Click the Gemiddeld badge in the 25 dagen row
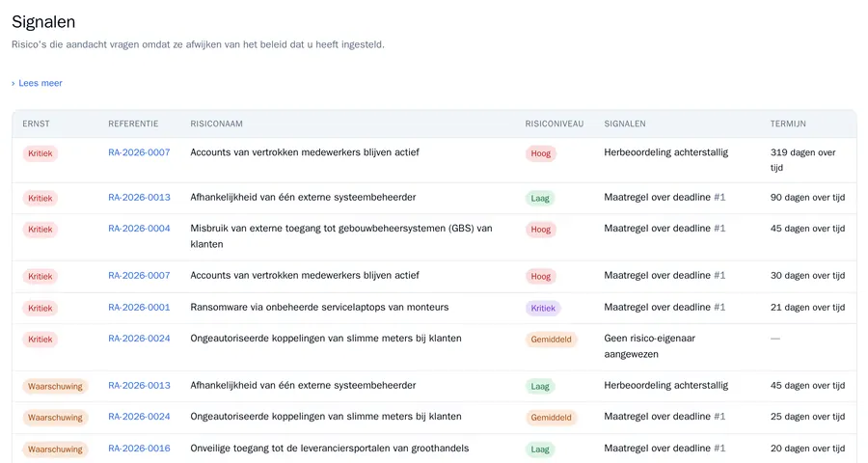This screenshot has width=868, height=463. coord(551,418)
